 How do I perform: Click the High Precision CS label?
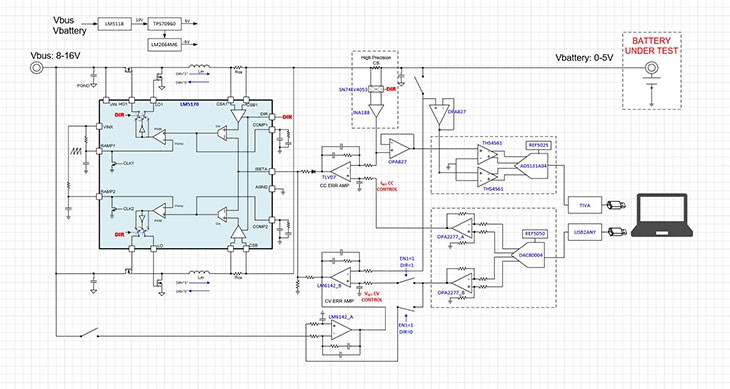point(376,60)
